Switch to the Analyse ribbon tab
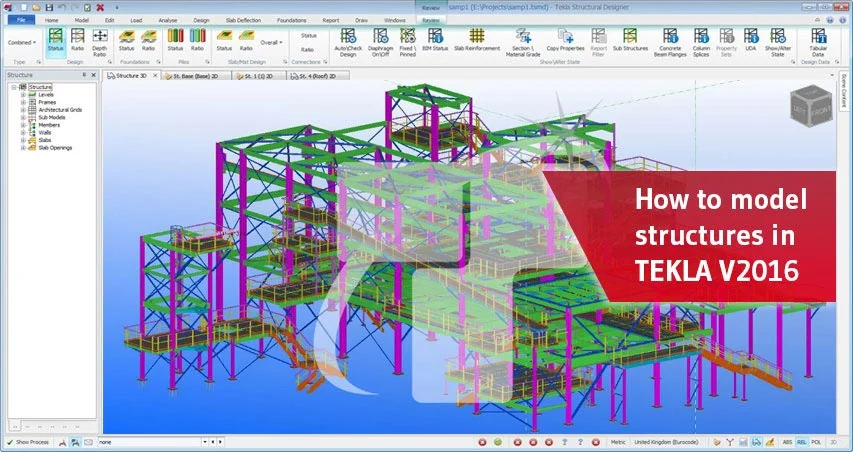The image size is (853, 452). click(x=168, y=20)
